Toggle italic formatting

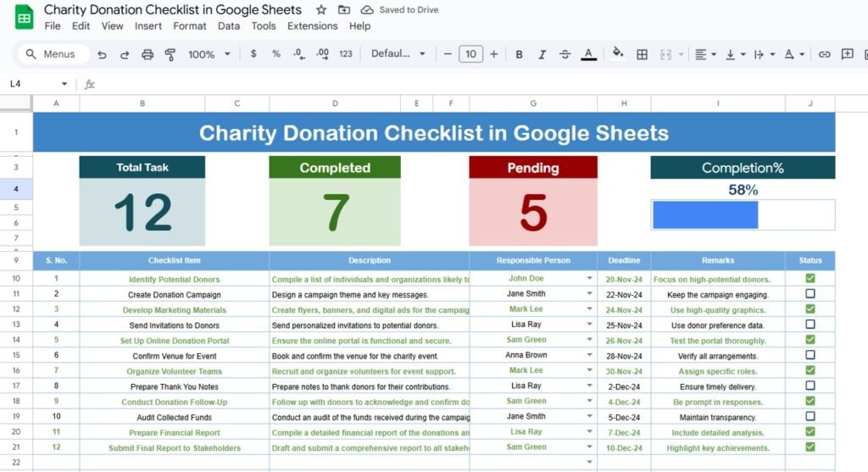(542, 54)
